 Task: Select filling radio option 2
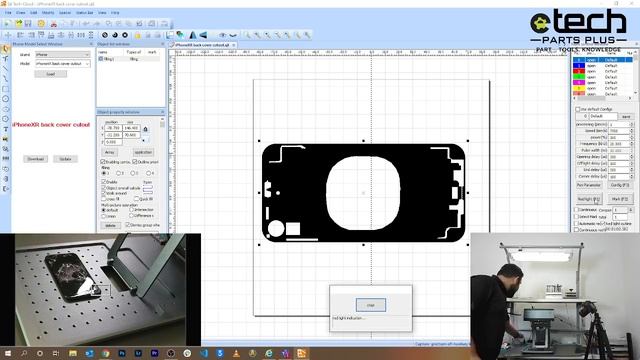pos(118,173)
